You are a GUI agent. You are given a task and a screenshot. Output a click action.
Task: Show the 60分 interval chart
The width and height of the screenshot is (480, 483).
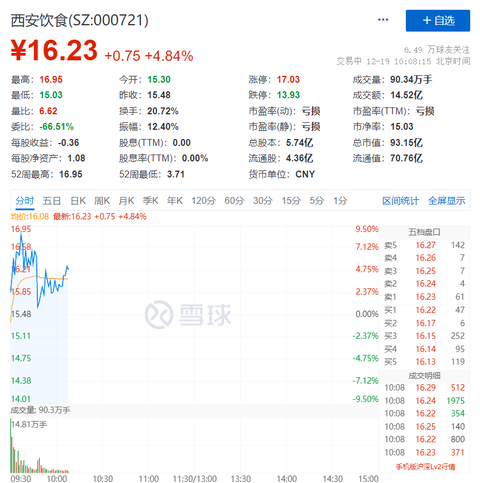(x=234, y=201)
